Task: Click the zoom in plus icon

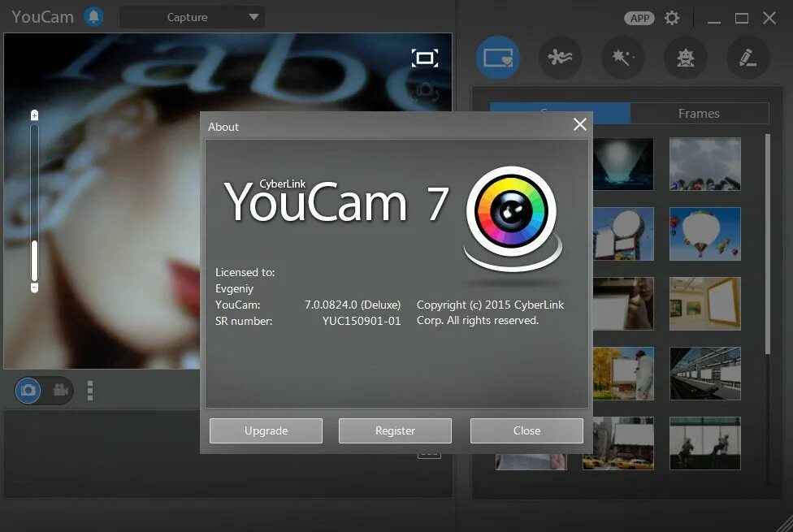Action: coord(34,115)
